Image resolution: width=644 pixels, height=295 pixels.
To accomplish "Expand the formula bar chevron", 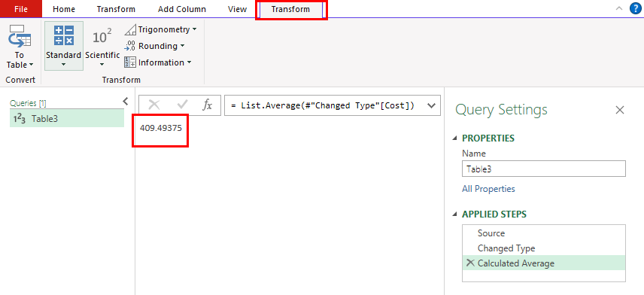I will [x=431, y=105].
